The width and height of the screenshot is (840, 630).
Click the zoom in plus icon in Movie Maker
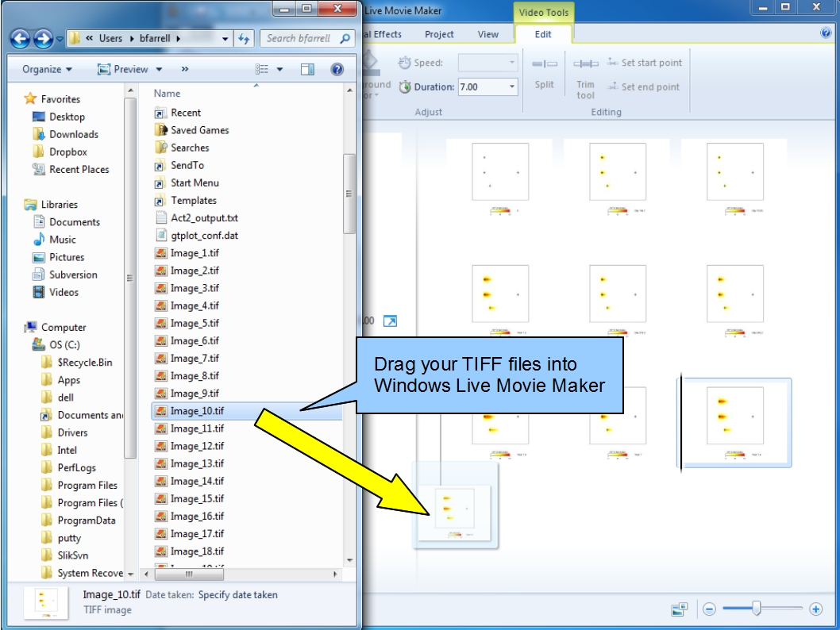pyautogui.click(x=816, y=609)
